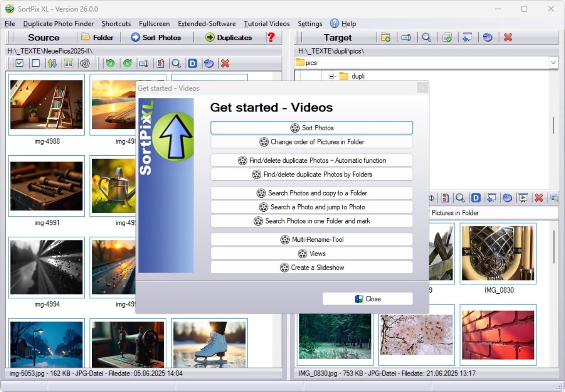Click the rename icon in Target toolbar
565x392 pixels.
pos(406,37)
